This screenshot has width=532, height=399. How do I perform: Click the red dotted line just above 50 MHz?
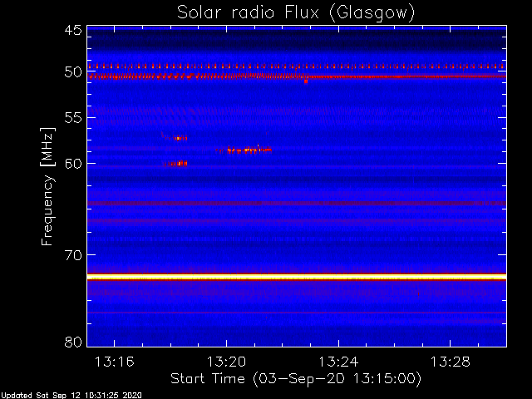[297, 66]
